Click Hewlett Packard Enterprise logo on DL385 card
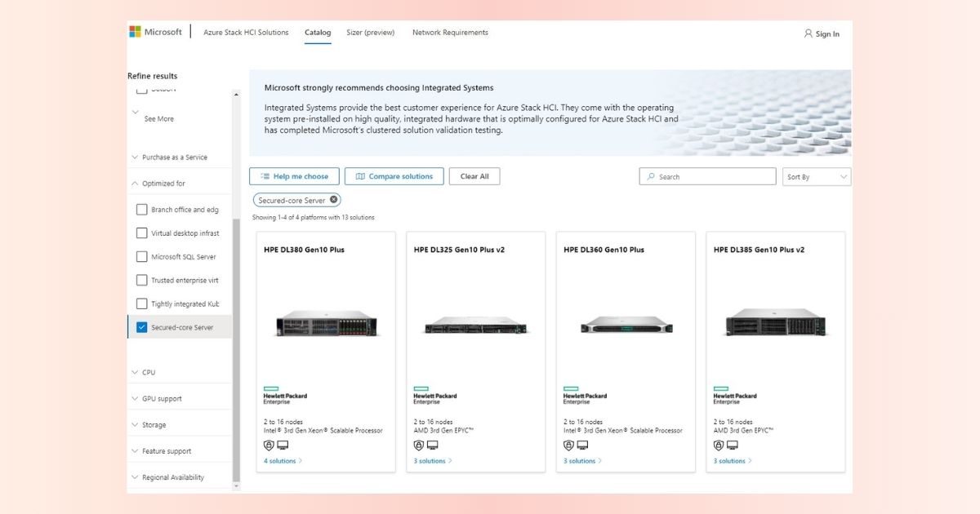 [x=735, y=396]
